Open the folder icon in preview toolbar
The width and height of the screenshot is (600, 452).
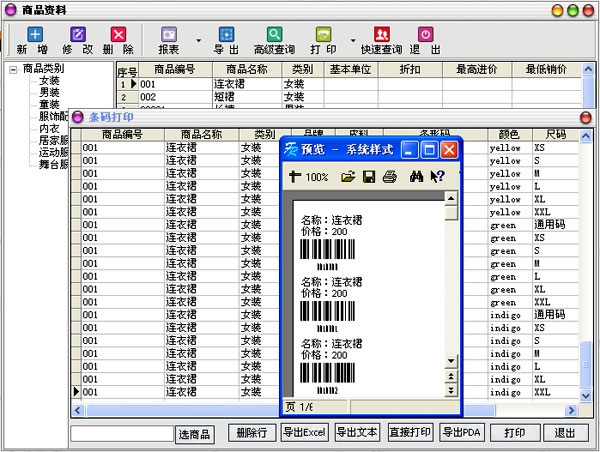[348, 177]
